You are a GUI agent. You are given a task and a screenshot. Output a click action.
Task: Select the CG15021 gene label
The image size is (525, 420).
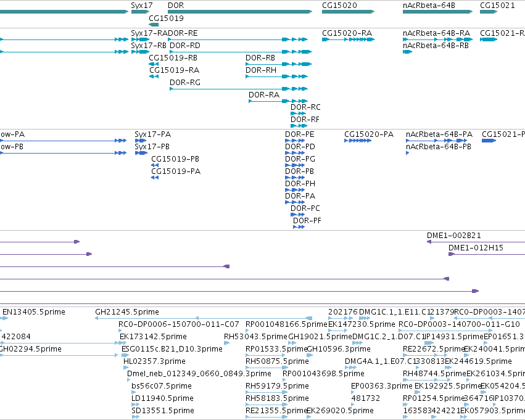tap(497, 6)
